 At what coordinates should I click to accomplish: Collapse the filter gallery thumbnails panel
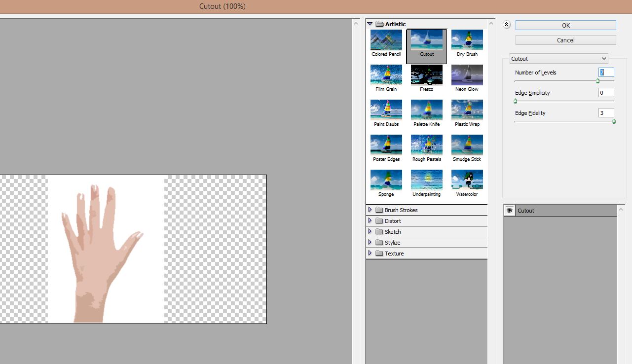pos(507,25)
